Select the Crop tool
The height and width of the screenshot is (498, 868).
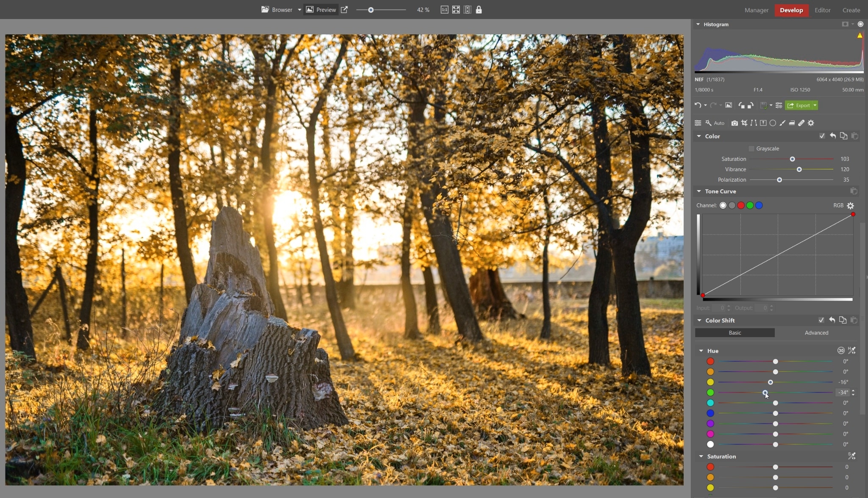tap(744, 123)
